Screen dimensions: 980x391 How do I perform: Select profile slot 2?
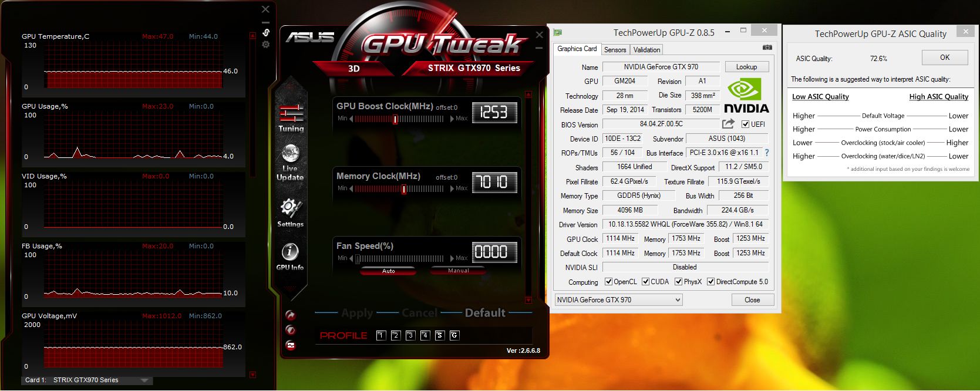coord(396,335)
